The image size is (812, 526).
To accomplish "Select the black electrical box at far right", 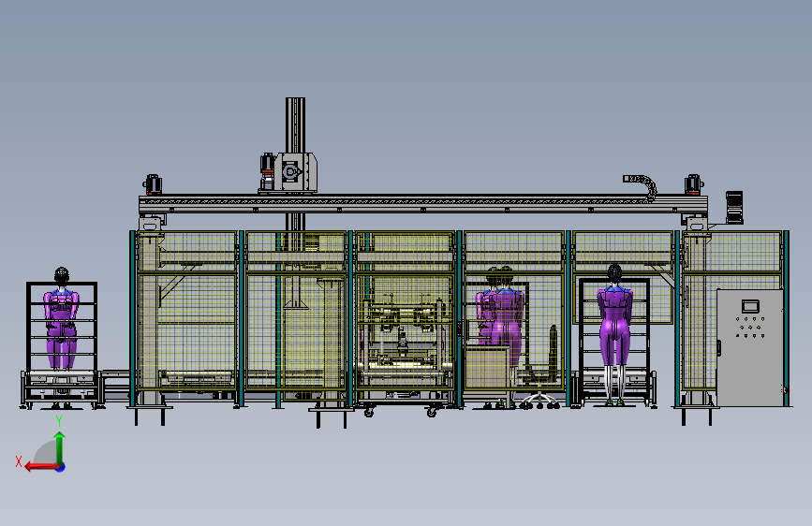I will click(734, 207).
